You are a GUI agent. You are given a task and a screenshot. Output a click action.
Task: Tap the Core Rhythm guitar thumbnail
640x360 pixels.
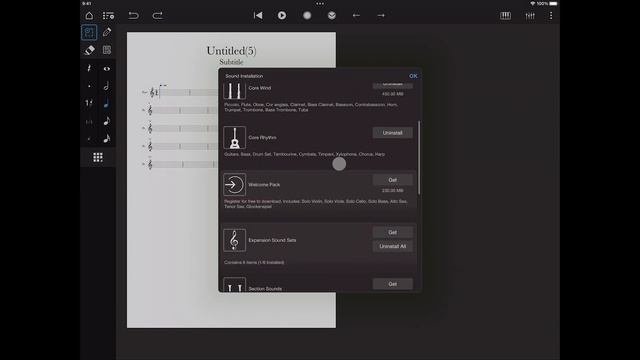click(235, 138)
